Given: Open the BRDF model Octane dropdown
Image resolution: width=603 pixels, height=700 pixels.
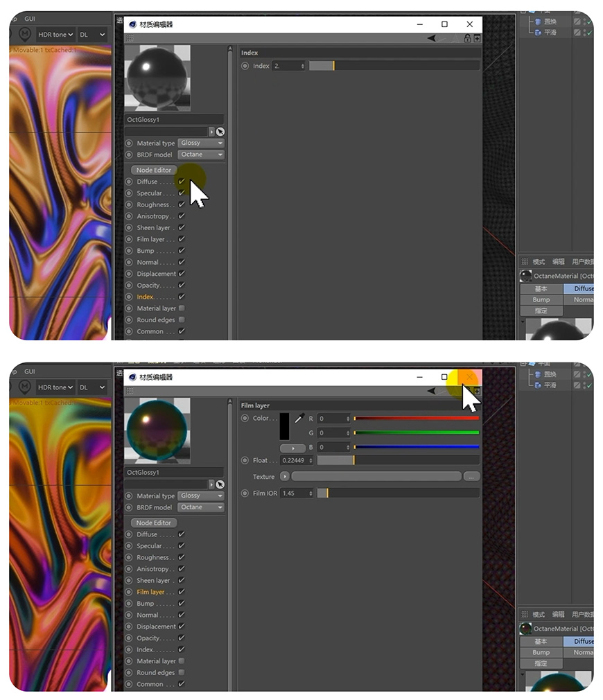Looking at the screenshot, I should point(200,154).
